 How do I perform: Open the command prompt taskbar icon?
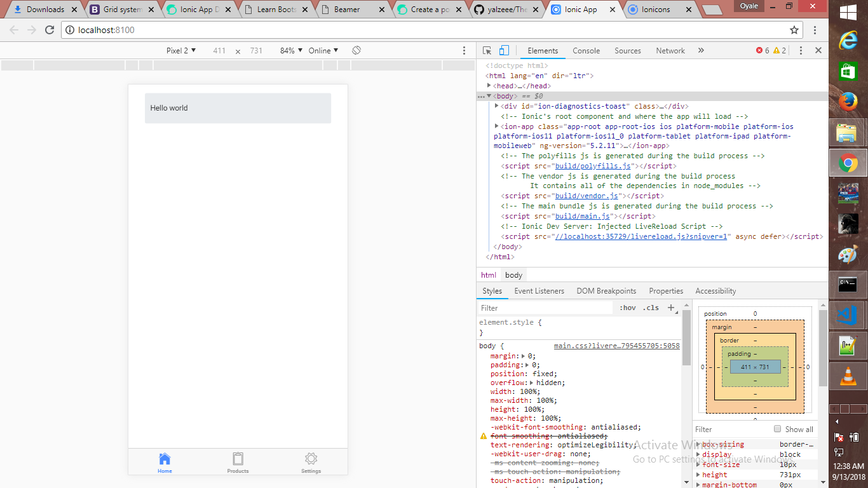[x=848, y=284]
